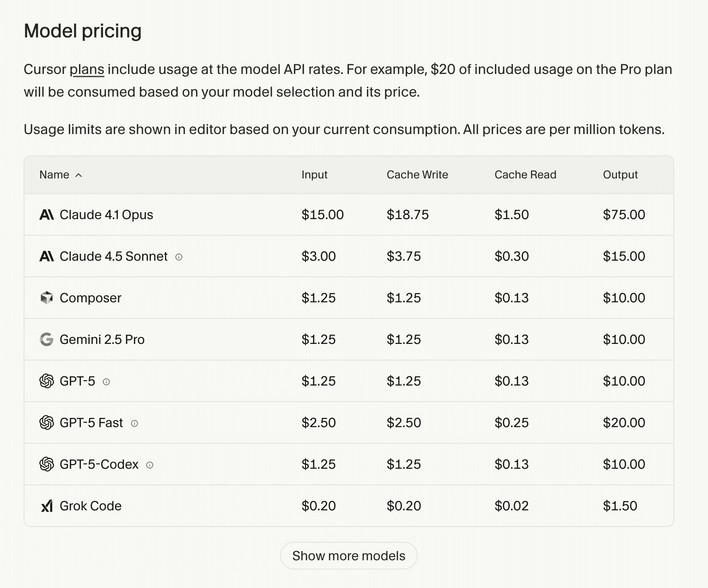Click the OpenAI icon beside GPT-5 Fast
The height and width of the screenshot is (588, 708).
tap(47, 423)
